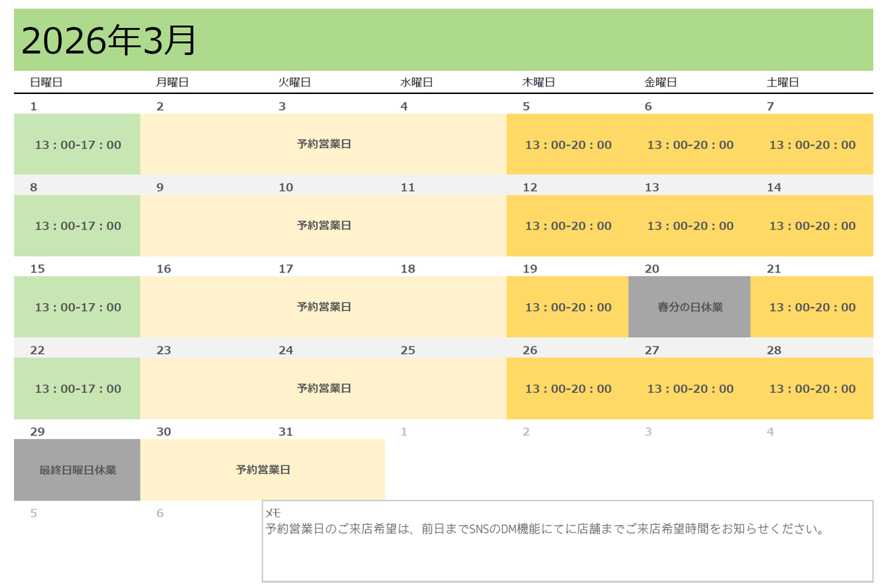Viewport: 881px width, 588px height.
Task: Click the 13:00-20:00 cell for March 7
Action: [812, 145]
